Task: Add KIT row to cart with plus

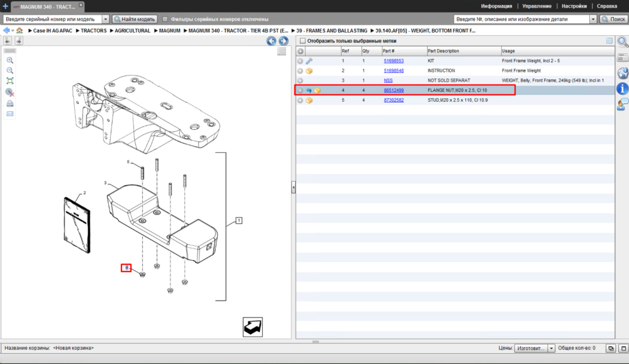Action: [300, 61]
